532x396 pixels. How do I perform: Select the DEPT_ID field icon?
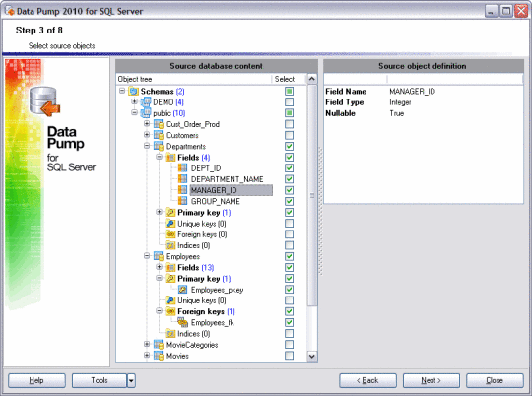click(x=182, y=168)
